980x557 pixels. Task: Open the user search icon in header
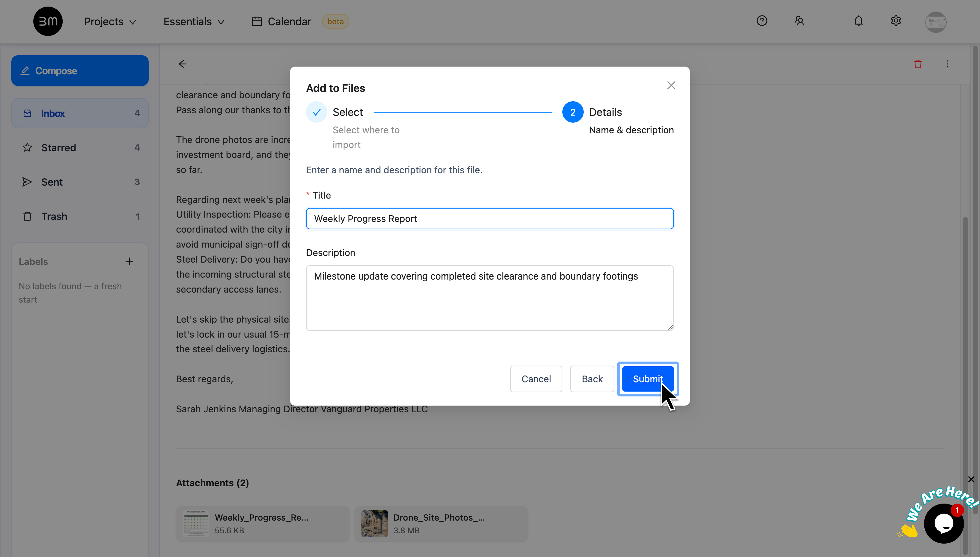coord(799,21)
